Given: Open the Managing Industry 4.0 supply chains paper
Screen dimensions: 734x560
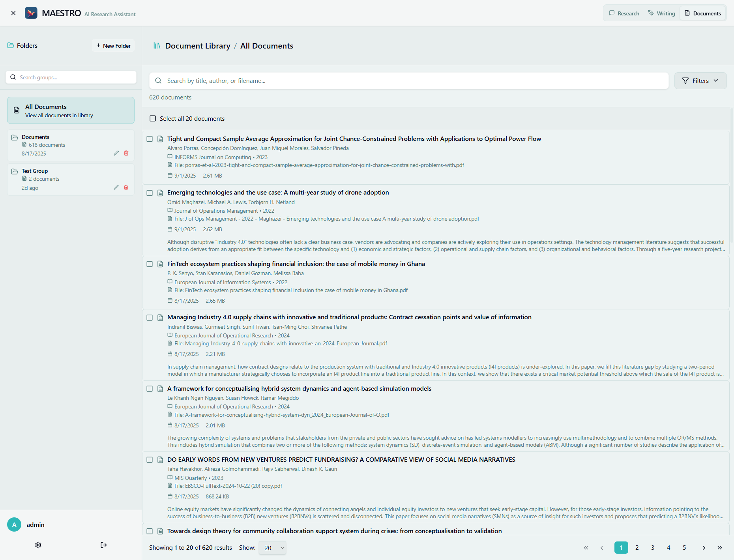Looking at the screenshot, I should tap(349, 317).
